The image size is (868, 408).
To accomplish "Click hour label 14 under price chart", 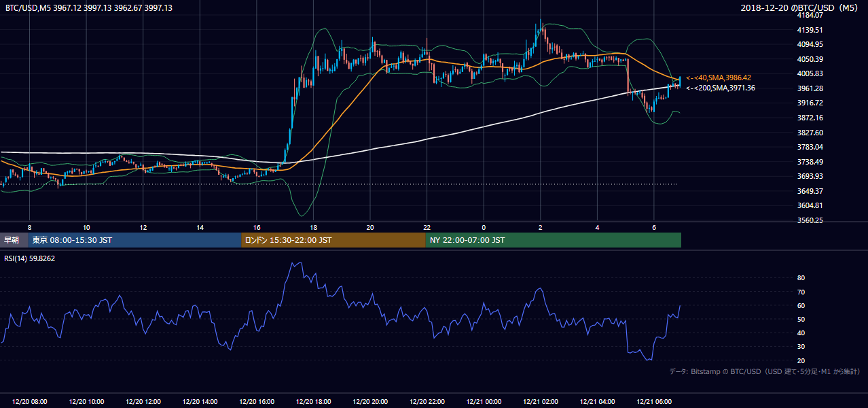I will 200,227.
